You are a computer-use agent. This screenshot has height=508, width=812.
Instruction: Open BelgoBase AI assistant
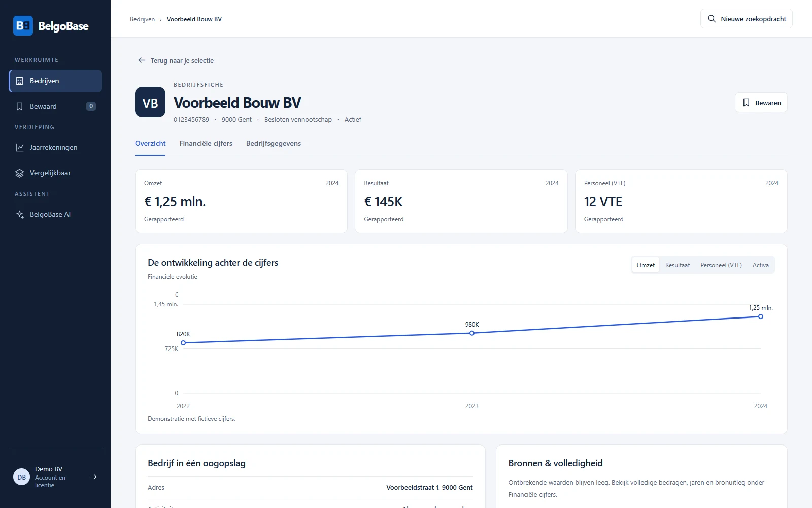[x=55, y=214]
